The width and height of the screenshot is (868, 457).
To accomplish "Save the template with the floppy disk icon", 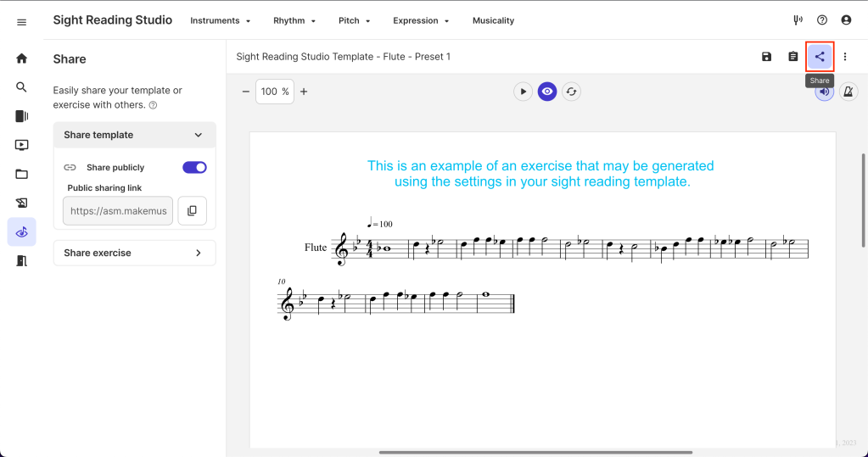I will click(x=767, y=57).
